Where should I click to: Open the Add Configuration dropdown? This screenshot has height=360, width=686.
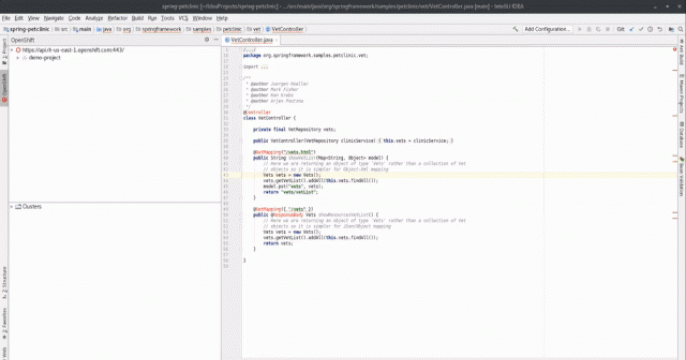547,29
